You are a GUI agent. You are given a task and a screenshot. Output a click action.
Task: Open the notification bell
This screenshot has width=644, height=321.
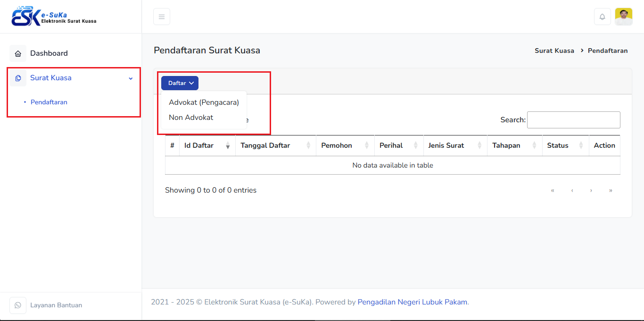(602, 17)
